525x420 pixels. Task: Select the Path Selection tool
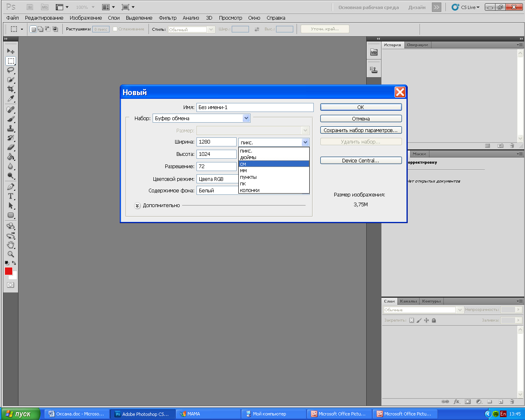tap(11, 205)
